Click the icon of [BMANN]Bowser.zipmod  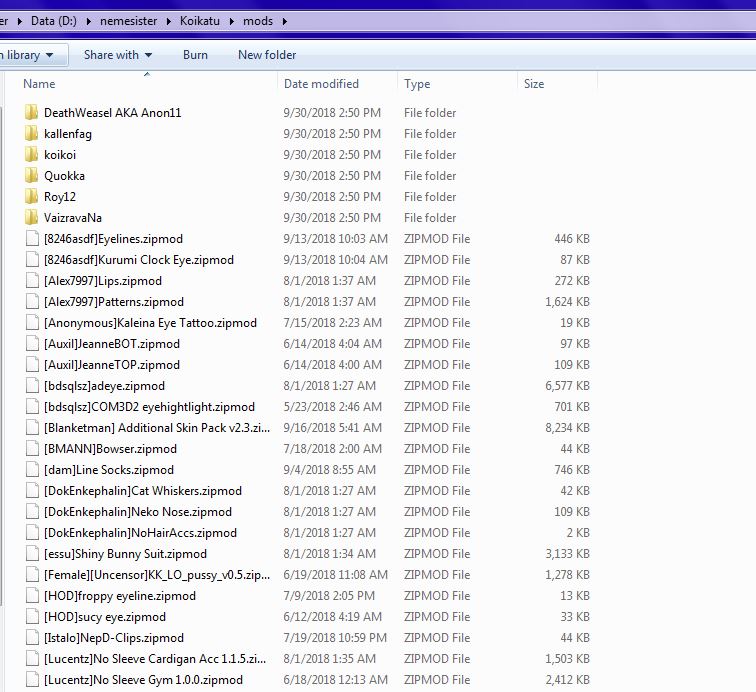tap(32, 449)
